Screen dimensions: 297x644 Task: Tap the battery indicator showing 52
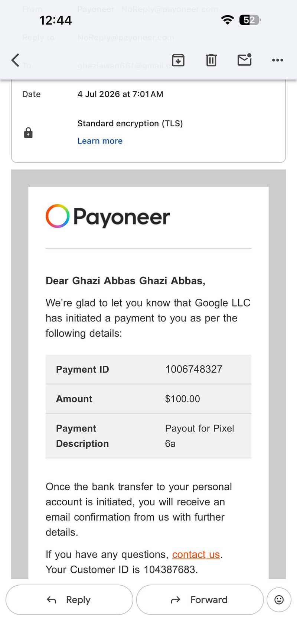[x=250, y=20]
